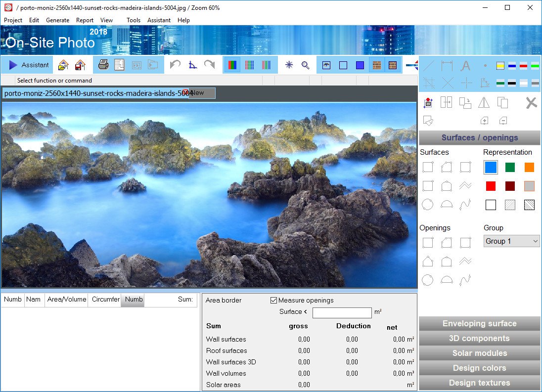Toggle dotted RGB grid fill display
Screen dimensions: 542x392
(x=249, y=65)
